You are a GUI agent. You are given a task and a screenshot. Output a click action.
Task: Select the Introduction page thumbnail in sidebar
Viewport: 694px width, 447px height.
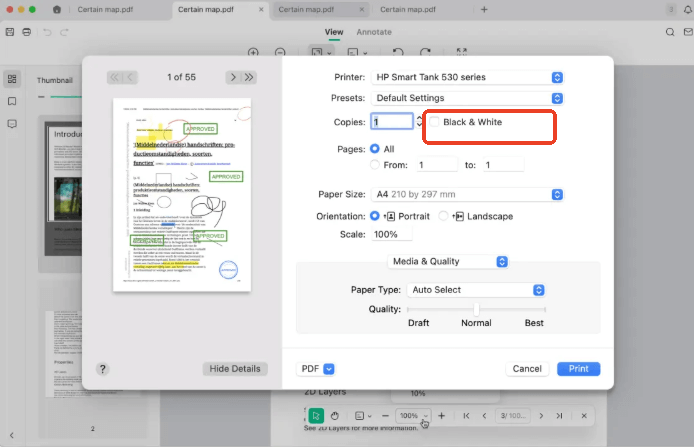click(x=63, y=189)
